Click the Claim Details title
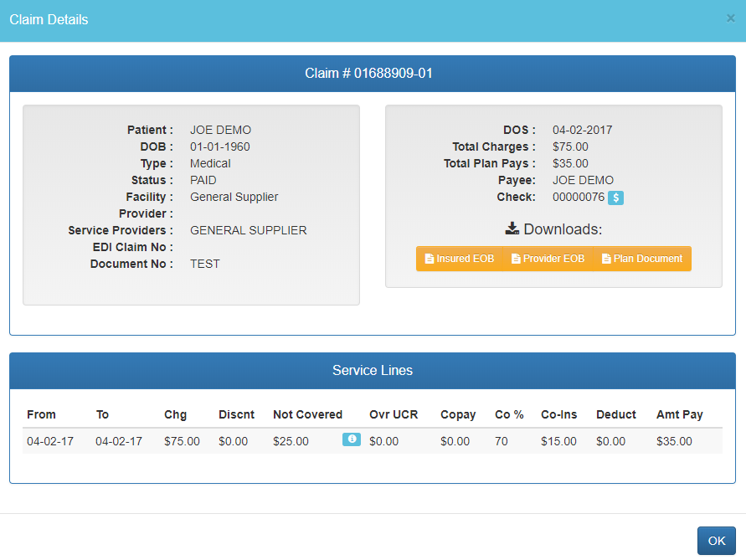This screenshot has height=560, width=746. [x=49, y=19]
